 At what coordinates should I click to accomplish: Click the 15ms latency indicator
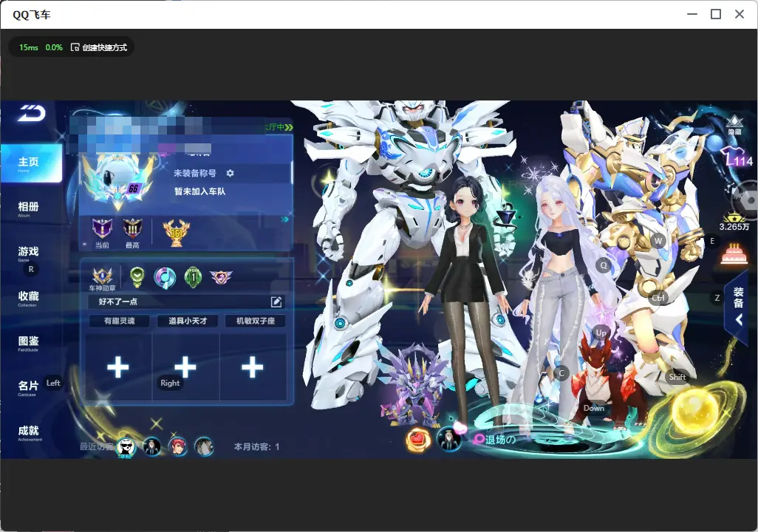tap(29, 47)
